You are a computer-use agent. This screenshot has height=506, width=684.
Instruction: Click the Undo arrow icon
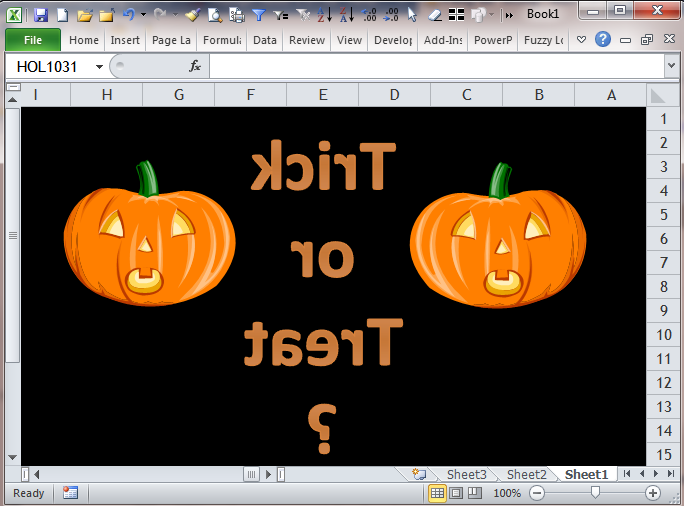(128, 15)
